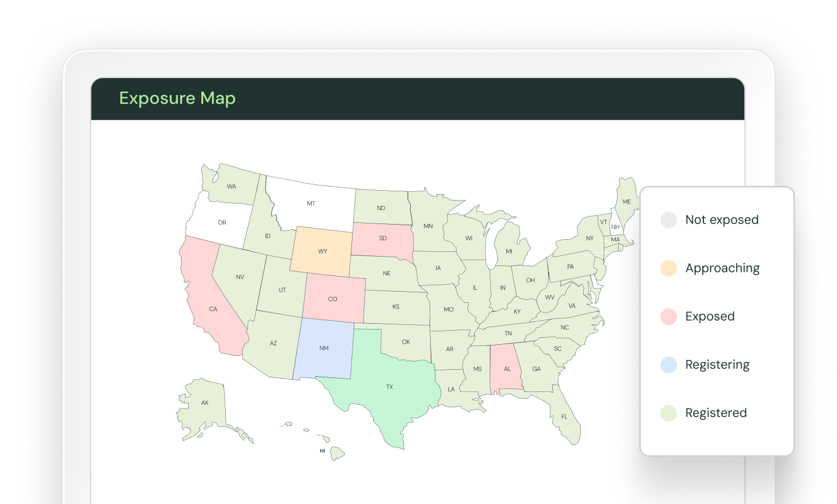Select Montana on the exposure map
Image resolution: width=837 pixels, height=504 pixels.
pyautogui.click(x=311, y=203)
